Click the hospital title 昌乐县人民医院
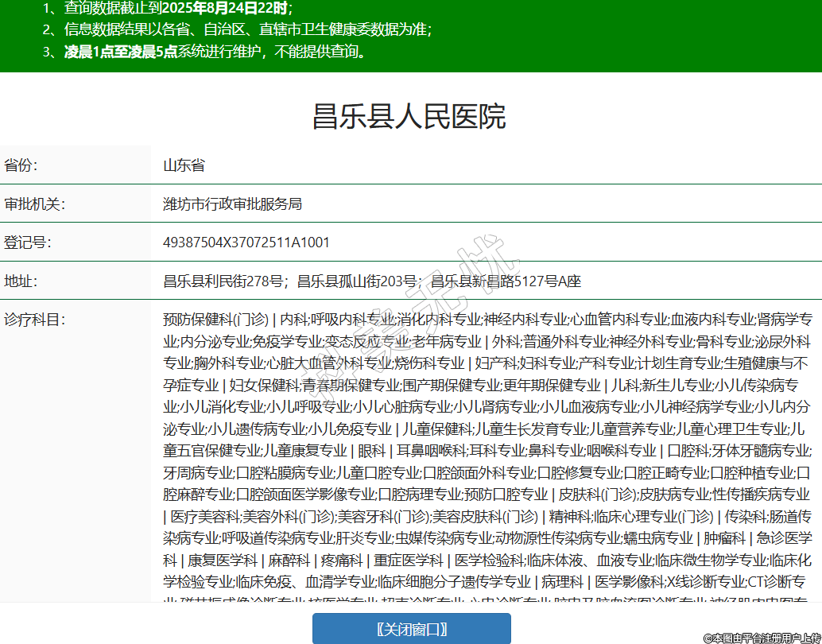The height and width of the screenshot is (644, 822). click(409, 117)
